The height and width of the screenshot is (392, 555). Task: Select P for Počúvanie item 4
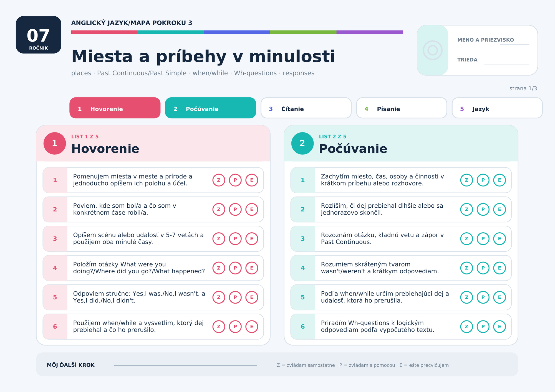[483, 268]
